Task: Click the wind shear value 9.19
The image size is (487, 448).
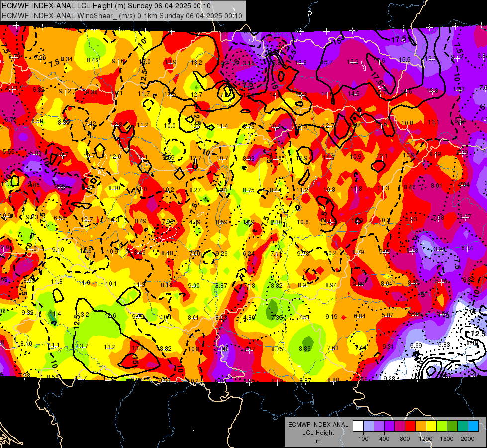Action: click(x=331, y=317)
